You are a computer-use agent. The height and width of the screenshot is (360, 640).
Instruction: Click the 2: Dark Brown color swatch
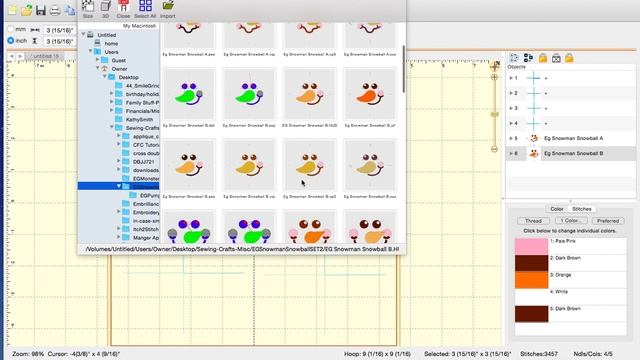(x=531, y=263)
